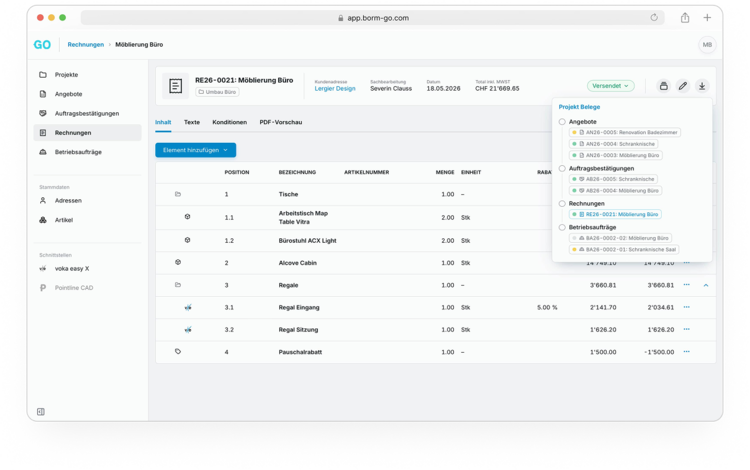The image size is (750, 470).
Task: Open the MB user avatar
Action: tap(707, 45)
